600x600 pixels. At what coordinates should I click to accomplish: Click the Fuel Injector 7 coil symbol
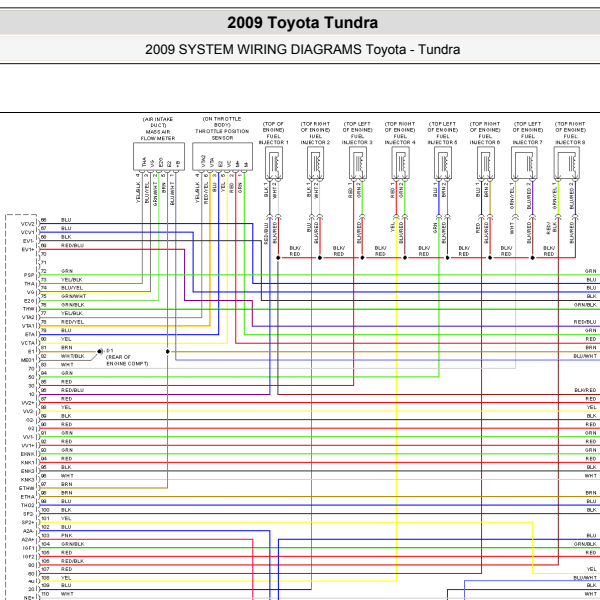[524, 163]
